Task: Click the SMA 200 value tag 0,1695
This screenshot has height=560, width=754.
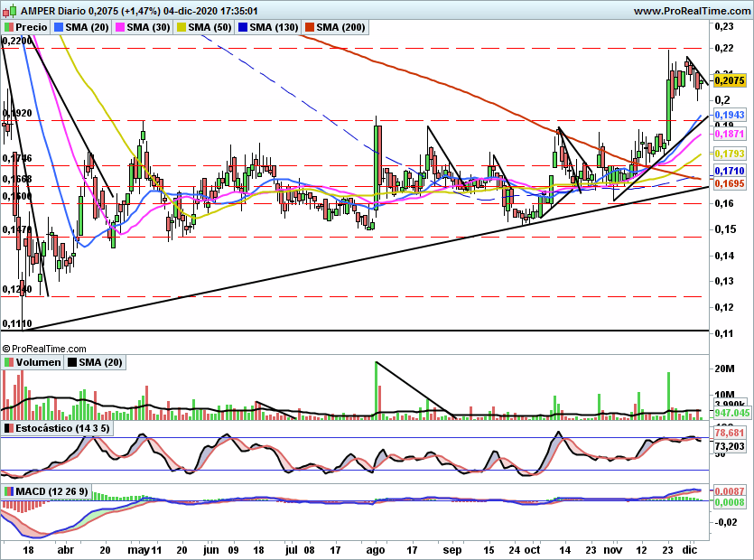Action: (730, 183)
